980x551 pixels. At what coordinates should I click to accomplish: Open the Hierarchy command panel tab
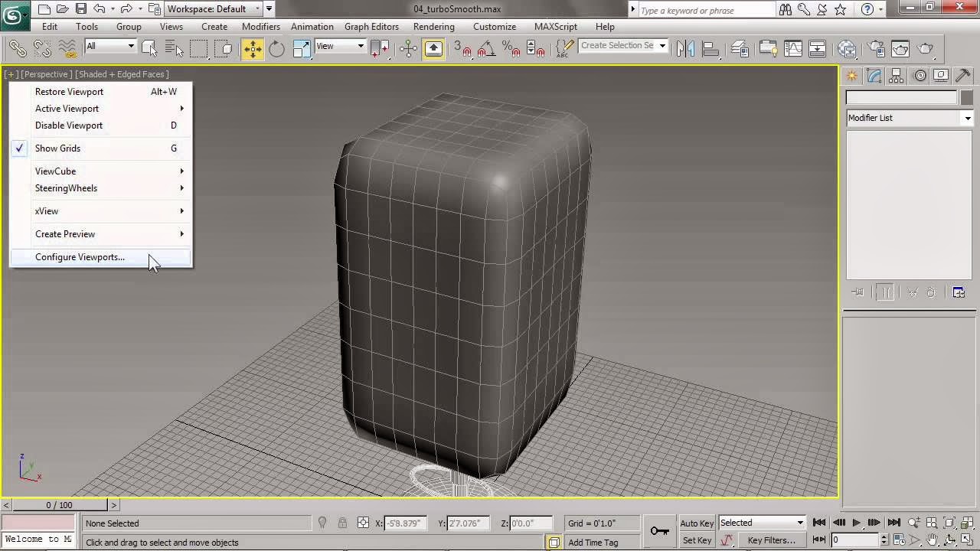coord(897,76)
